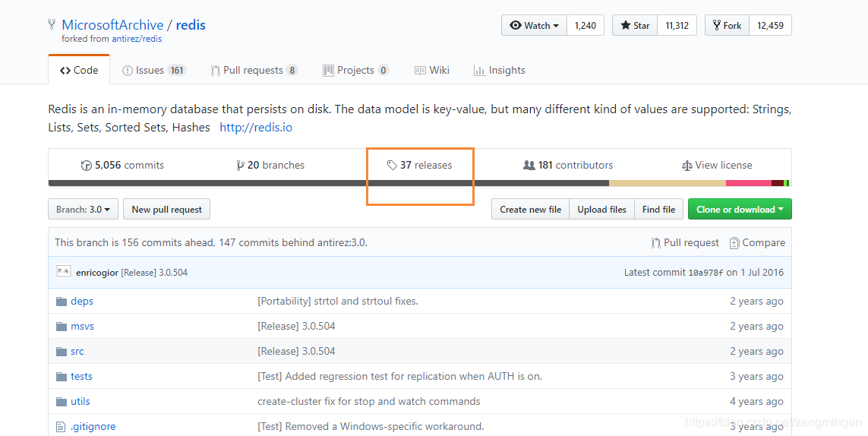Viewport: 868px width, 436px height.
Task: Open the View license link
Action: pos(717,165)
